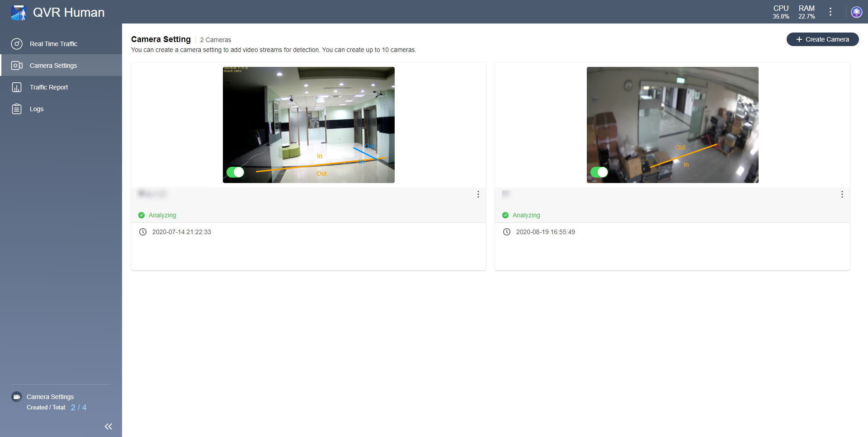Click the Traffic Report chart icon
The height and width of the screenshot is (437, 868).
click(17, 87)
